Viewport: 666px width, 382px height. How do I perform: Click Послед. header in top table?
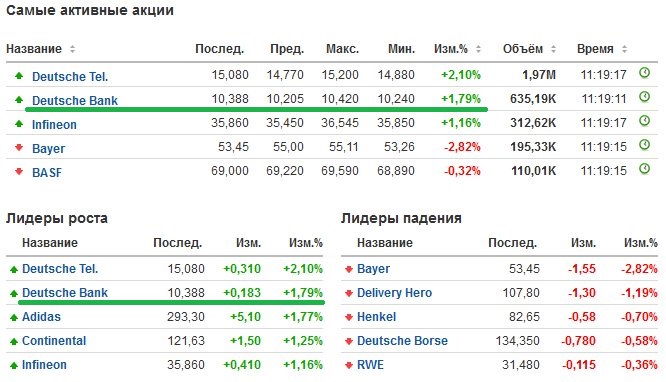click(x=220, y=49)
